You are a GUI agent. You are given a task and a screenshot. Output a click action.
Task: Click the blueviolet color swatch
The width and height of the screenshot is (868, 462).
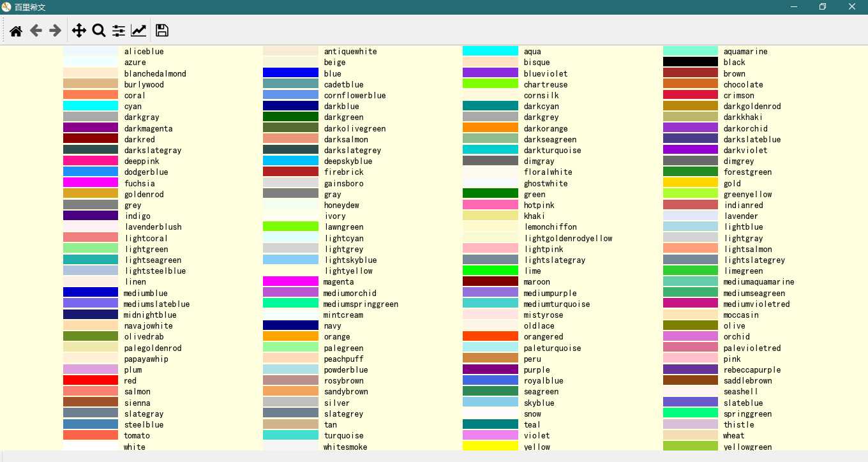(490, 73)
